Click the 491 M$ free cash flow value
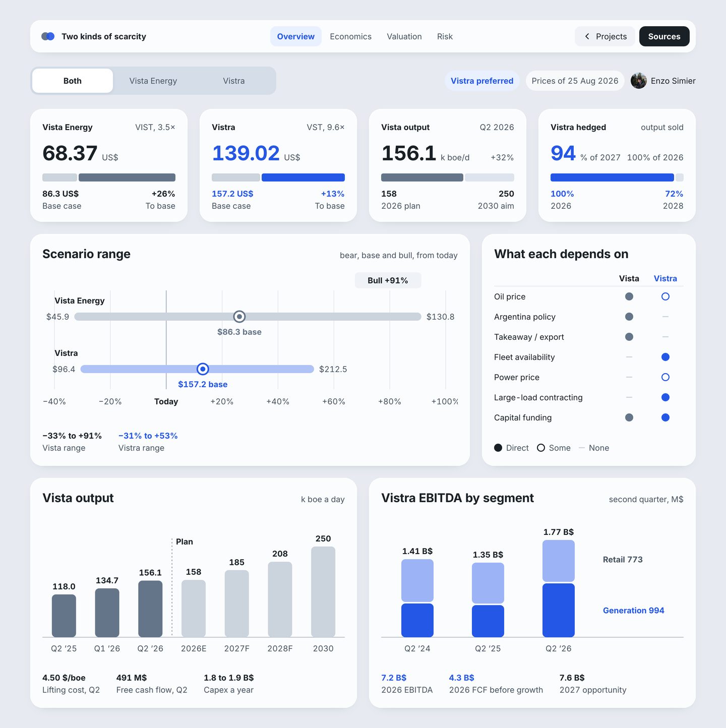 click(x=132, y=678)
